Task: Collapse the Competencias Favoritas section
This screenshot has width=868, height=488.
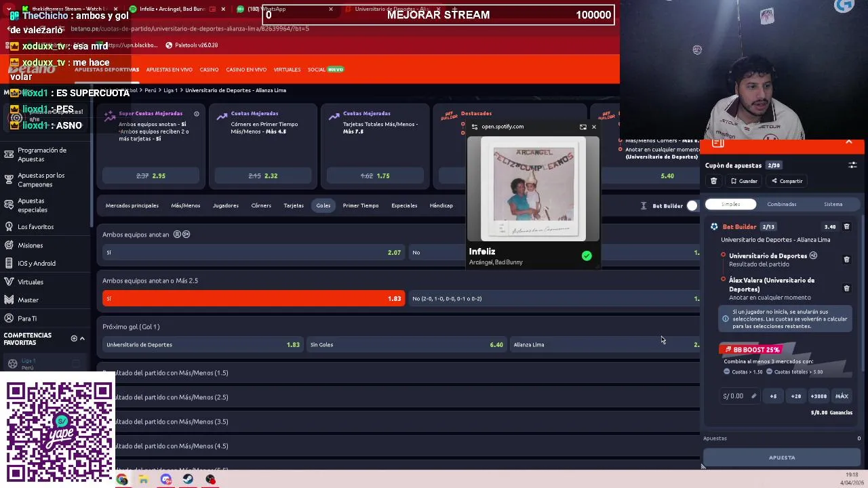Action: point(82,338)
